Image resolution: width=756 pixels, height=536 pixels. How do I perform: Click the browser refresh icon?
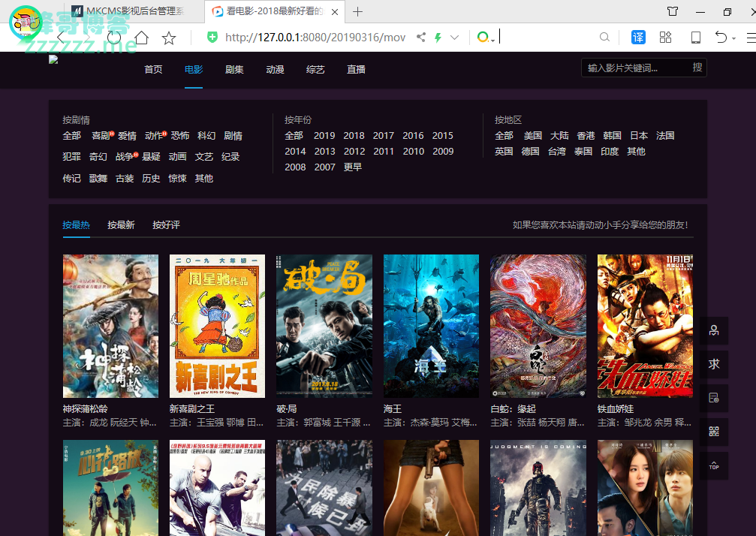[x=114, y=38]
